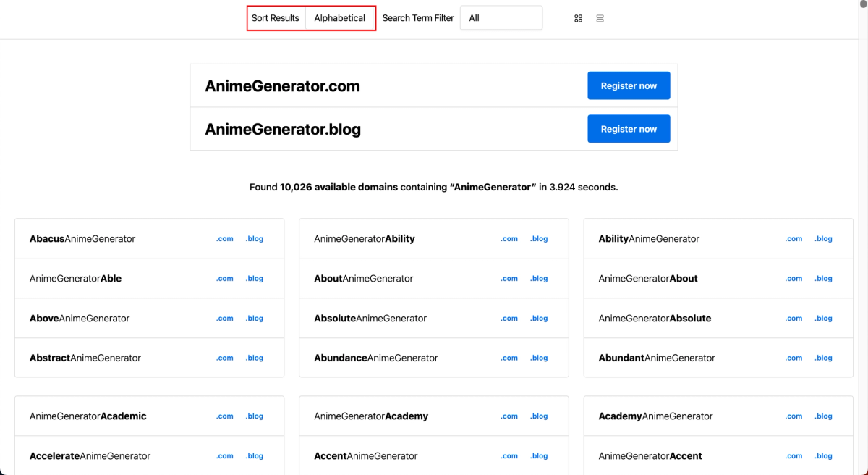Screen dimensions: 868x475
Task: Open .blog for AbundantAnimeGenerator
Action: (824, 358)
